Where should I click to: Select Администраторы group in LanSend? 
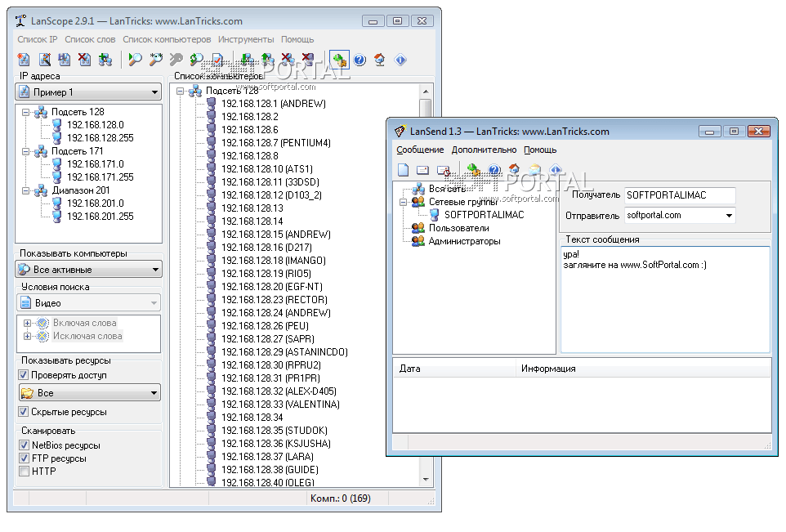(x=465, y=241)
